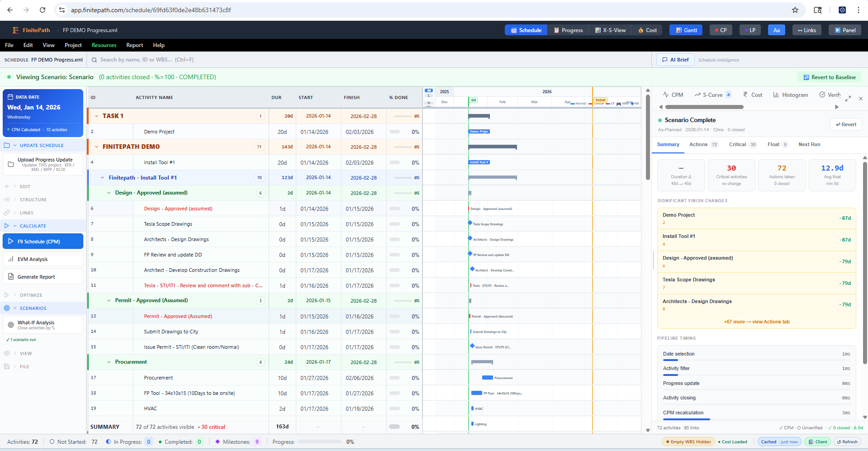Toggle the Gantt view button
868x451 pixels.
pos(686,30)
